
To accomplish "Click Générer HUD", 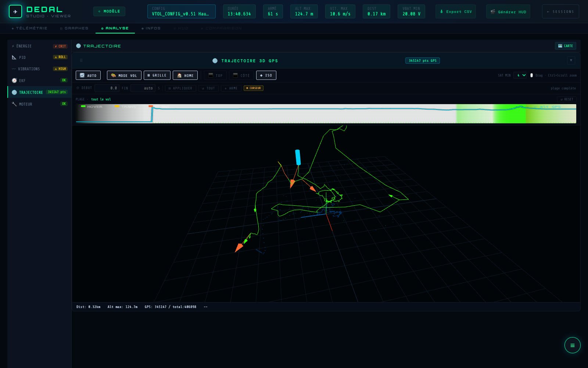I will point(508,11).
